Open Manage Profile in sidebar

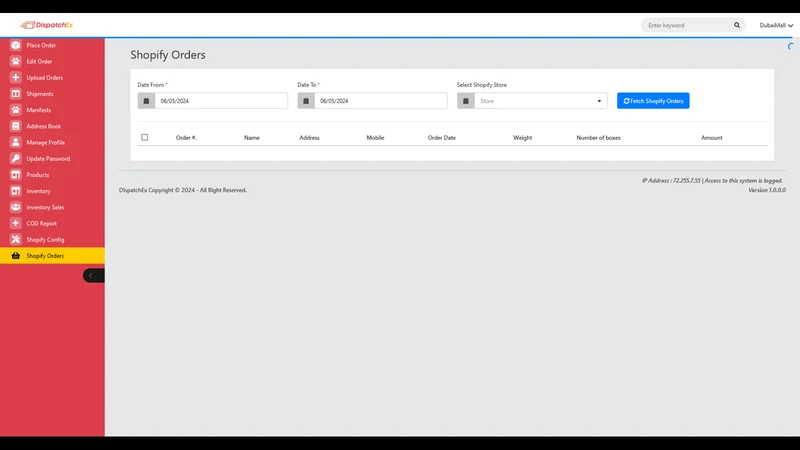click(x=46, y=143)
